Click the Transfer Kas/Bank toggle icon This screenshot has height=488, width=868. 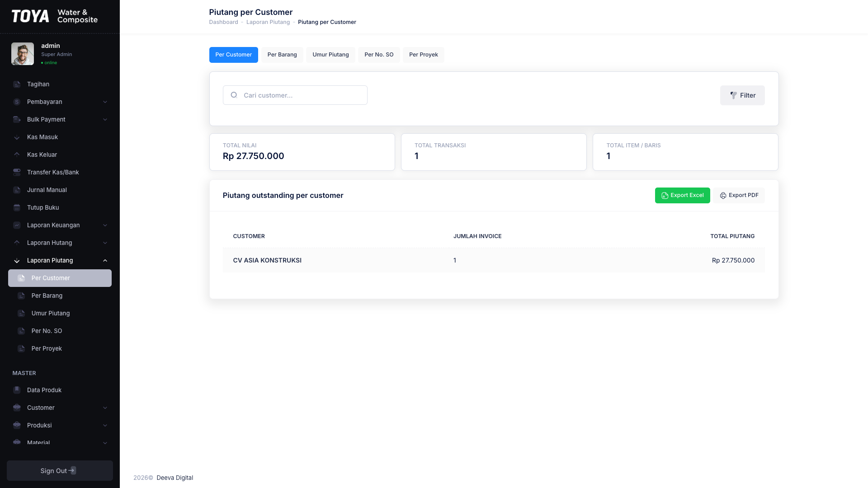[17, 173]
